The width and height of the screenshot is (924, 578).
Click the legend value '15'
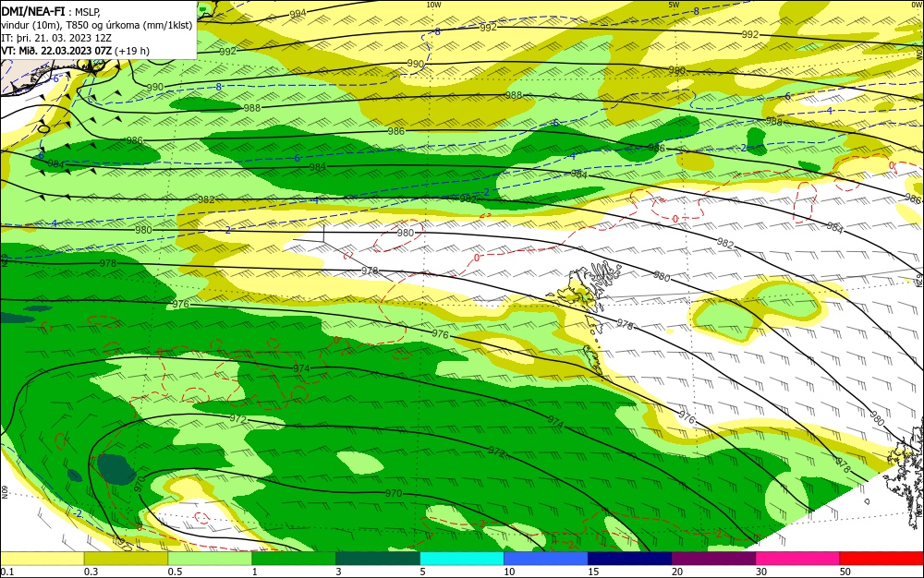pyautogui.click(x=593, y=572)
